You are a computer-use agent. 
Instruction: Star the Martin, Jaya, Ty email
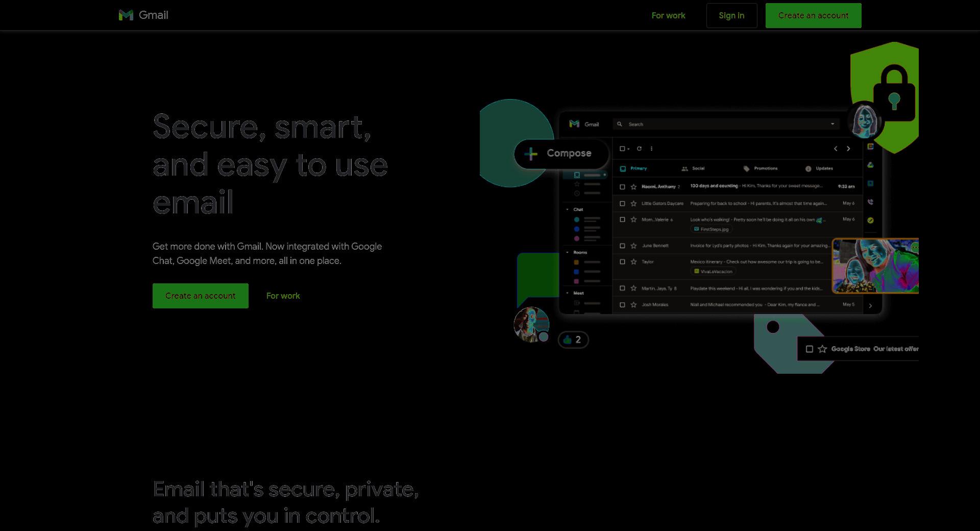(x=633, y=288)
